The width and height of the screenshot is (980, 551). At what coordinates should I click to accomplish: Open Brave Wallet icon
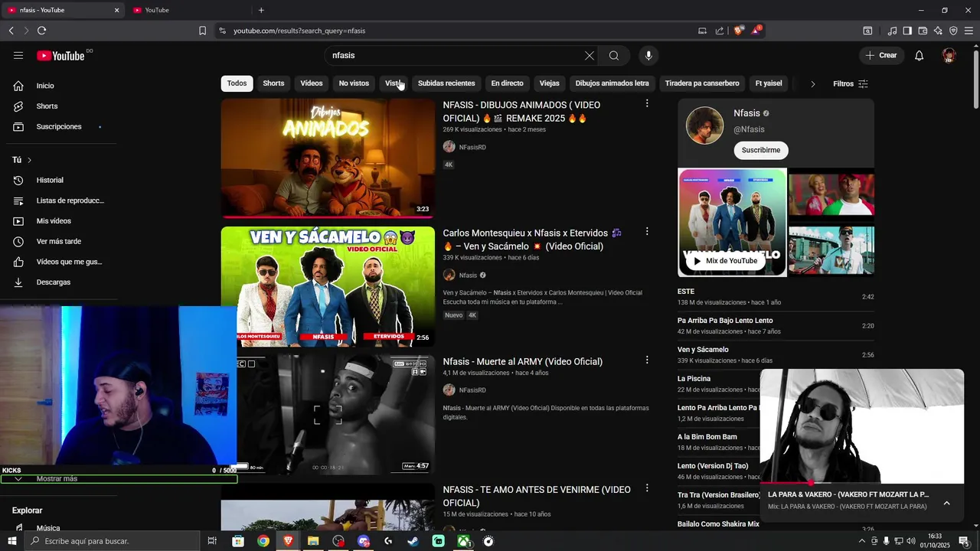click(x=923, y=31)
